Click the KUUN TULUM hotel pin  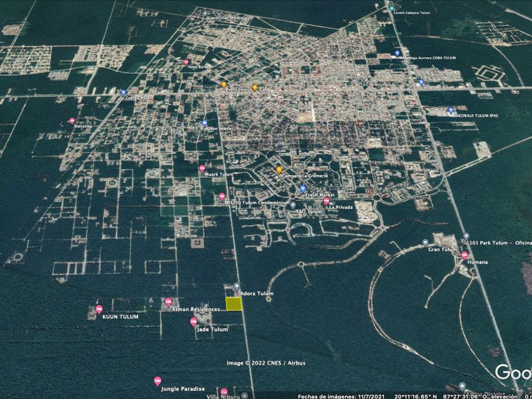pos(99,309)
